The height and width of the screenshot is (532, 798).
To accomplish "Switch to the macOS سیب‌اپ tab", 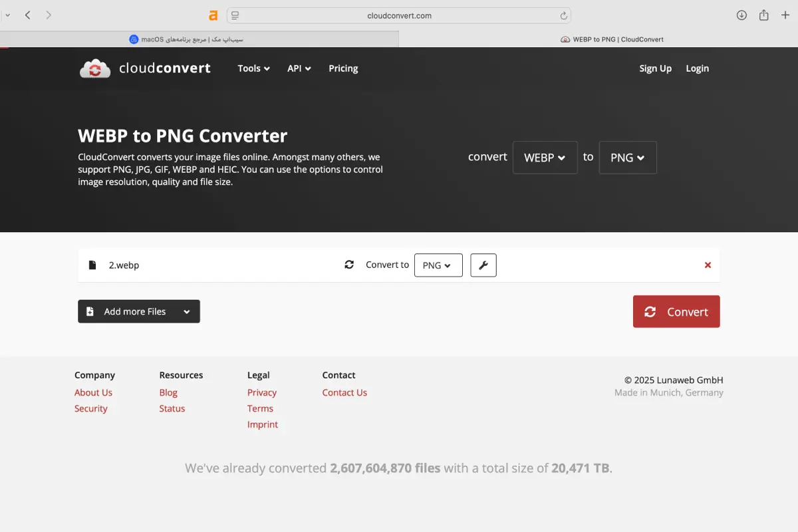I will point(199,39).
